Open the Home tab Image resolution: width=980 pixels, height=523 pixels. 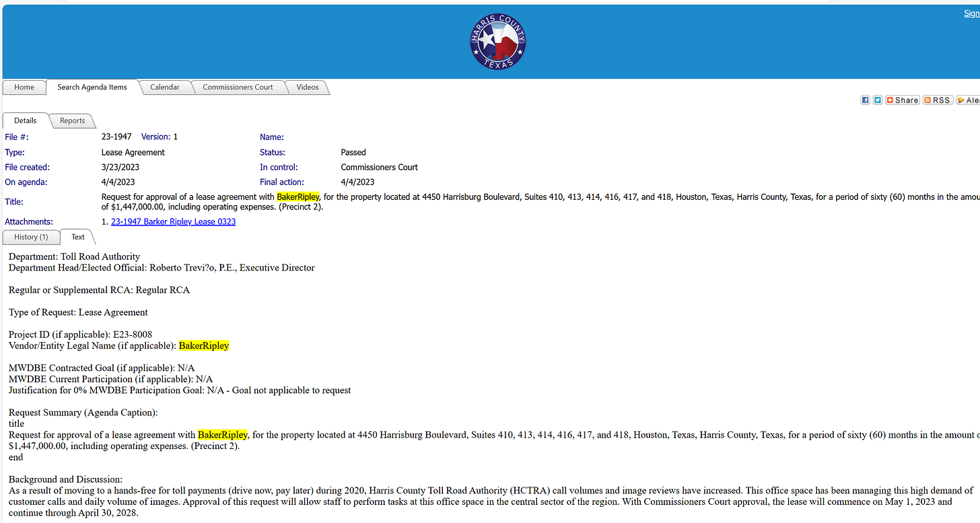(24, 87)
